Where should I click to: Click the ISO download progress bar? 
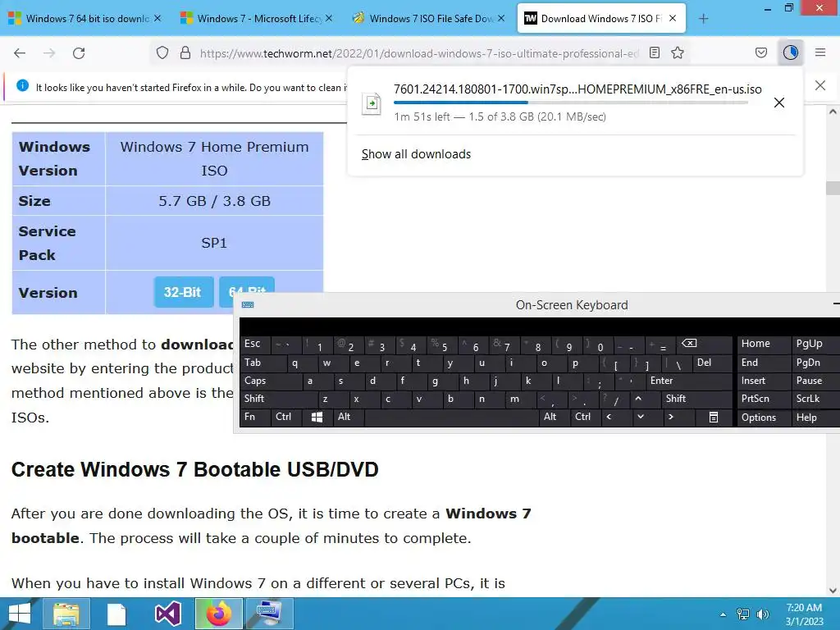tap(571, 103)
